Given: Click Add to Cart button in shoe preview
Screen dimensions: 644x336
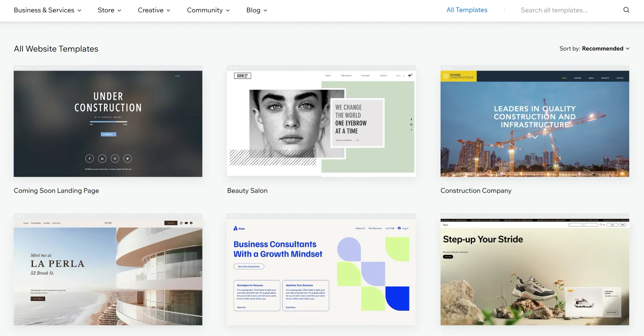Looking at the screenshot, I should tap(611, 312).
